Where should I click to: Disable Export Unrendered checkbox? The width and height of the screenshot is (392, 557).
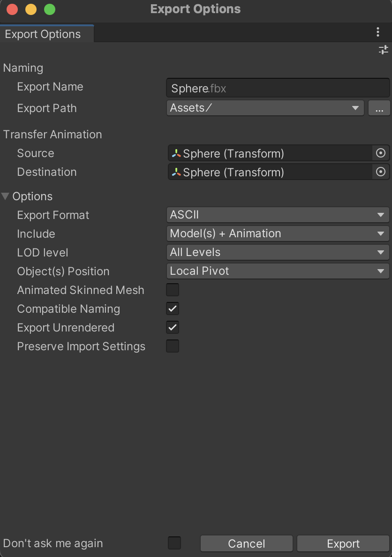point(173,327)
